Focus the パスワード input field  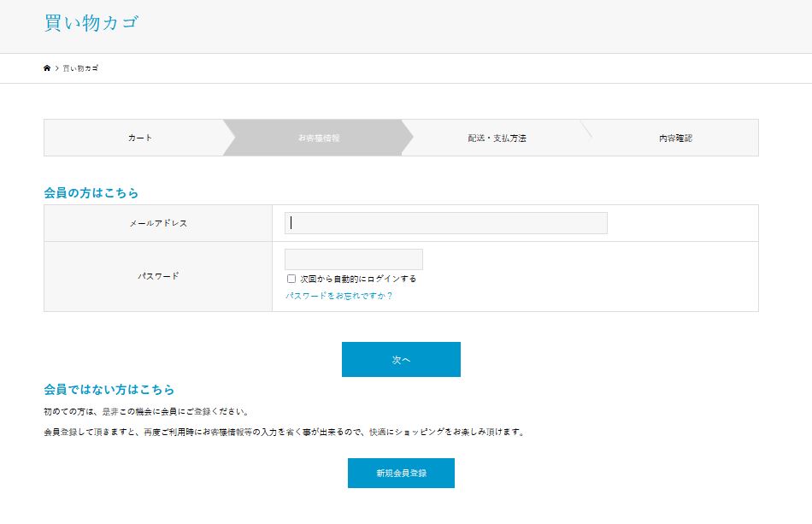[x=354, y=259]
